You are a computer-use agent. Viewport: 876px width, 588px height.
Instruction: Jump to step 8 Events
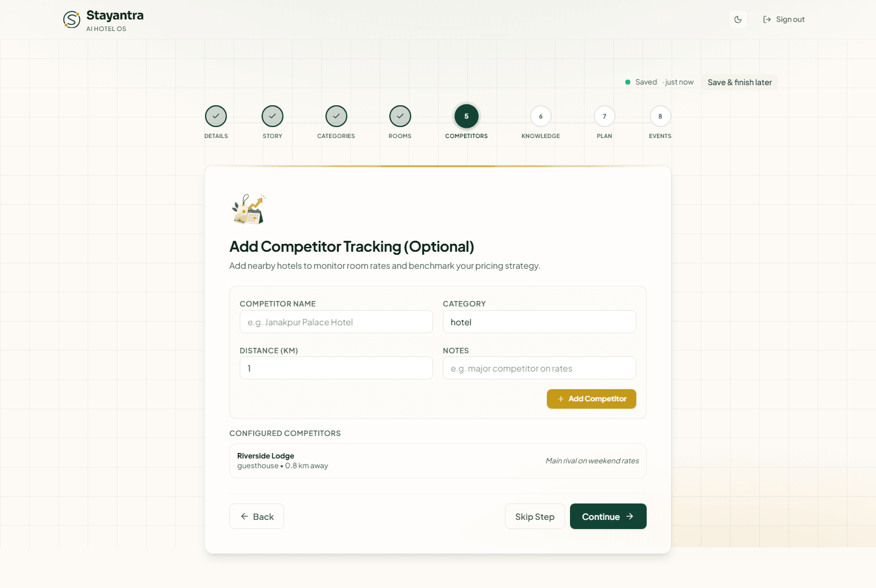click(x=661, y=116)
